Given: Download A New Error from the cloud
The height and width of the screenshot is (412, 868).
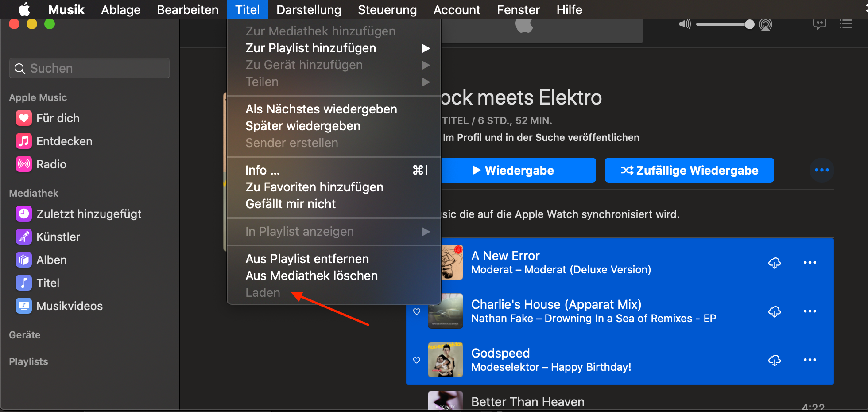Looking at the screenshot, I should [774, 263].
